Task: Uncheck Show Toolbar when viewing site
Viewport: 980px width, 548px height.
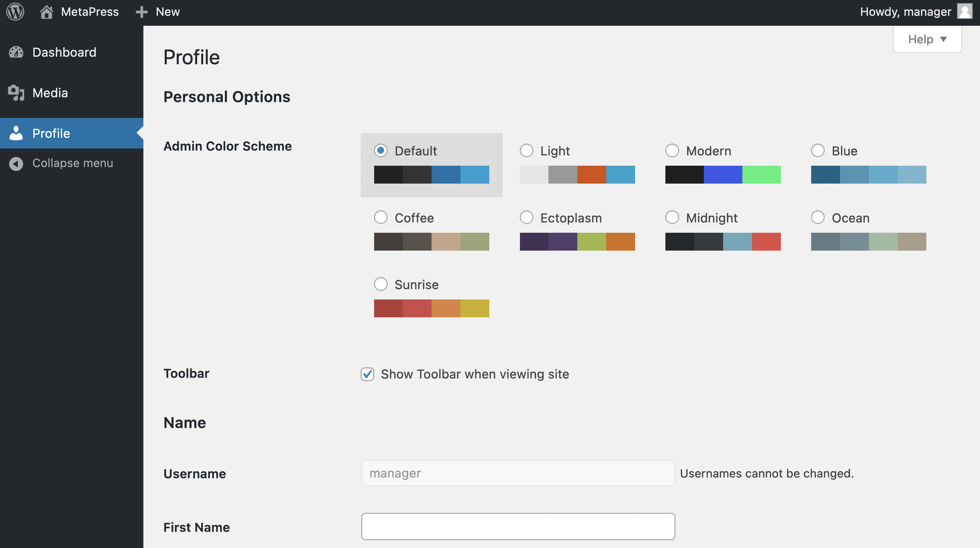Action: click(x=367, y=374)
